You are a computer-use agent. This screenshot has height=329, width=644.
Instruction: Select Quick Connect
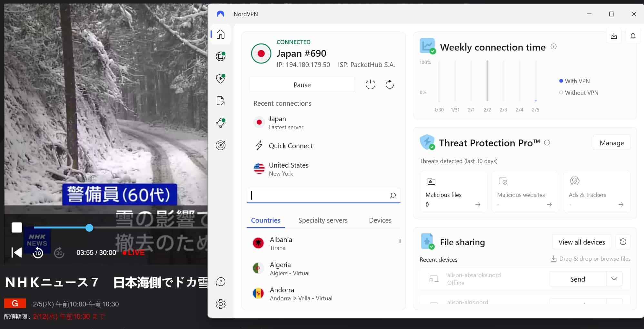[323, 146]
